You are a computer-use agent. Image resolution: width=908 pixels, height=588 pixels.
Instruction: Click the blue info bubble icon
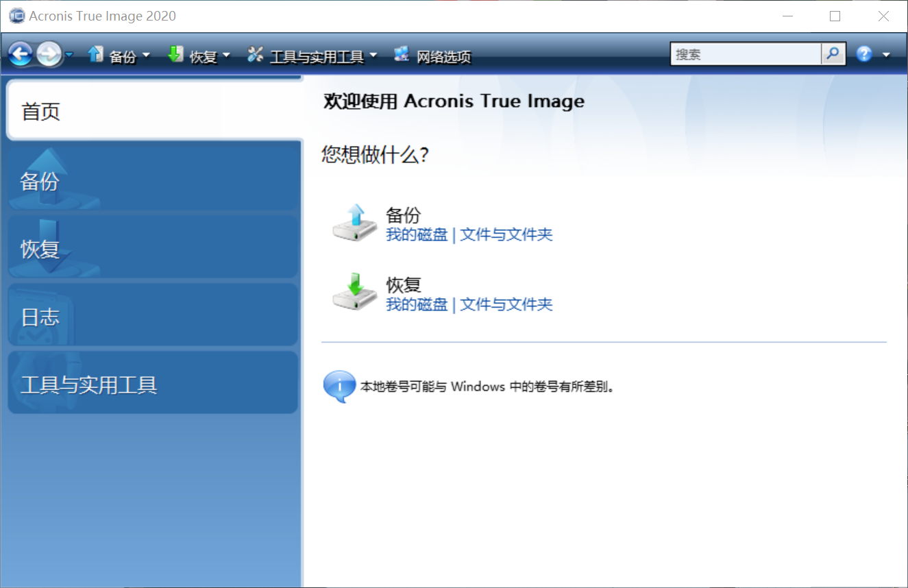pos(339,387)
